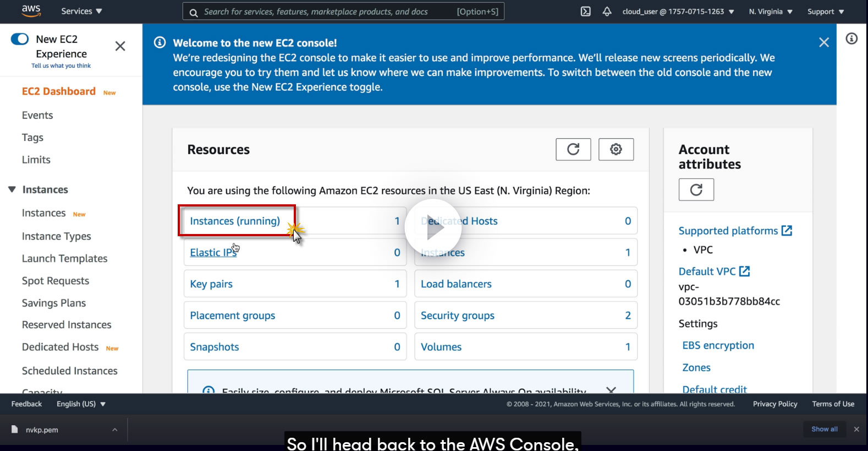Screen dimensions: 868x451
Task: Open the EBS encryption setting
Action: [718, 345]
